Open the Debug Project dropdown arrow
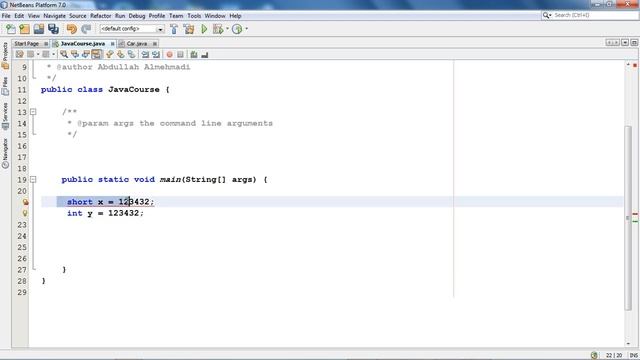 pos(227,29)
